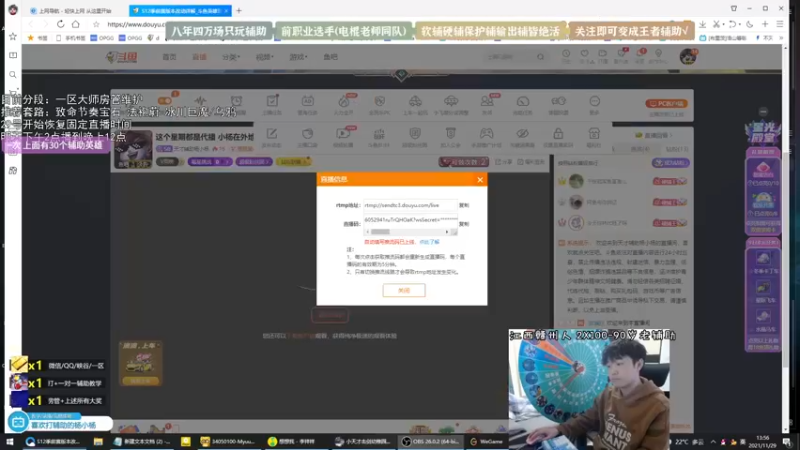Click the shop storefront icon in the toolbar
The height and width of the screenshot is (450, 800).
pyautogui.click(x=594, y=134)
